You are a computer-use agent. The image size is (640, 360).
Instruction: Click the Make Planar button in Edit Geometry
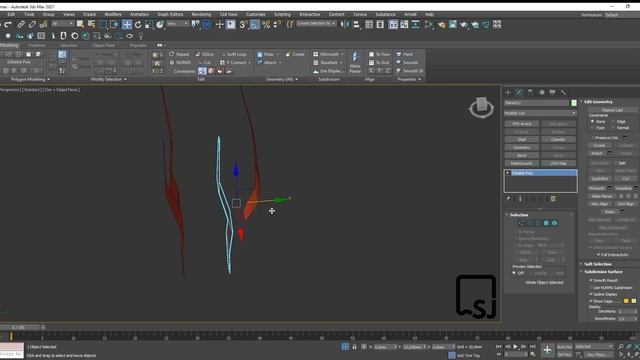[x=602, y=196]
